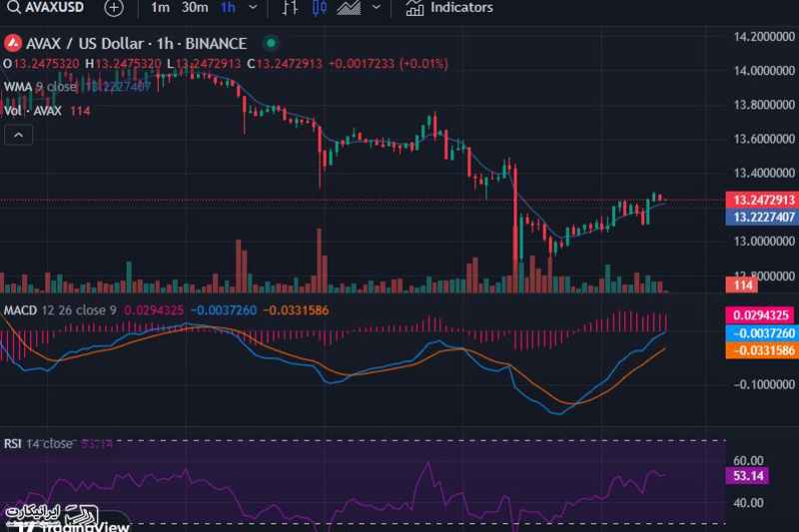Click the AVAX red logo icon
This screenshot has width=799, height=532.
pos(13,44)
